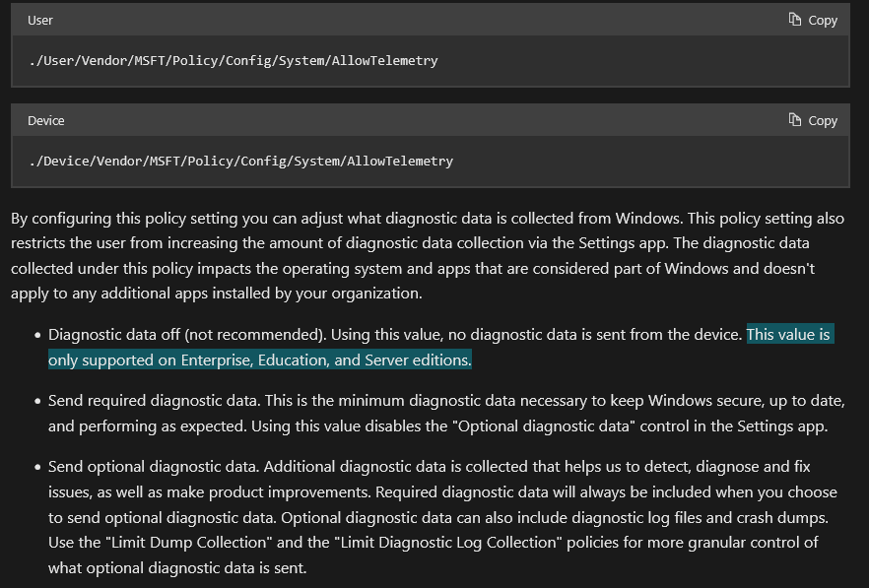
Task: Click the copy icon in the User code block
Action: click(796, 20)
